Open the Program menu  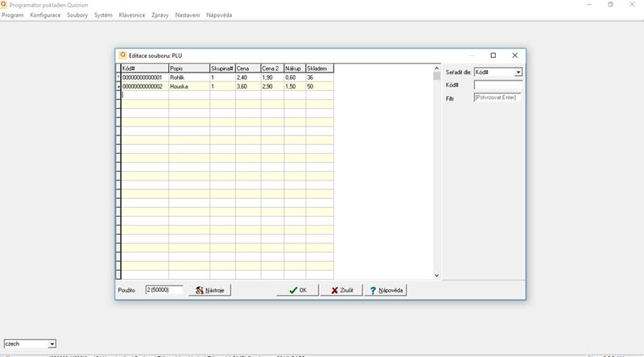[x=13, y=15]
